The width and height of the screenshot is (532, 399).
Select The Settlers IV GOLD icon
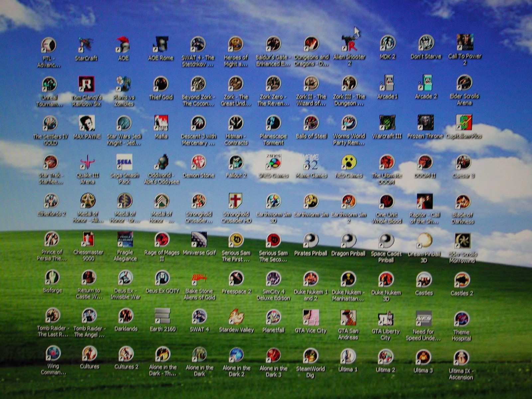pos(50,124)
